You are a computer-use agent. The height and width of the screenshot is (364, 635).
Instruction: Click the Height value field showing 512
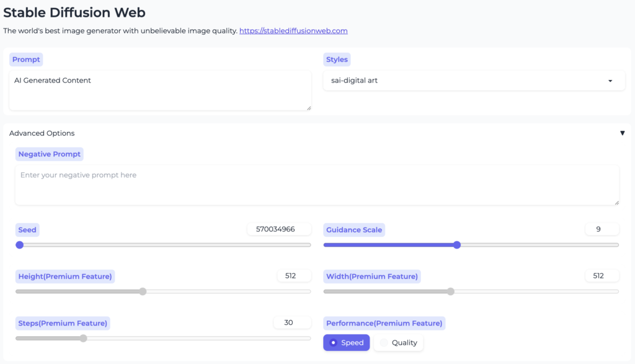(x=294, y=276)
